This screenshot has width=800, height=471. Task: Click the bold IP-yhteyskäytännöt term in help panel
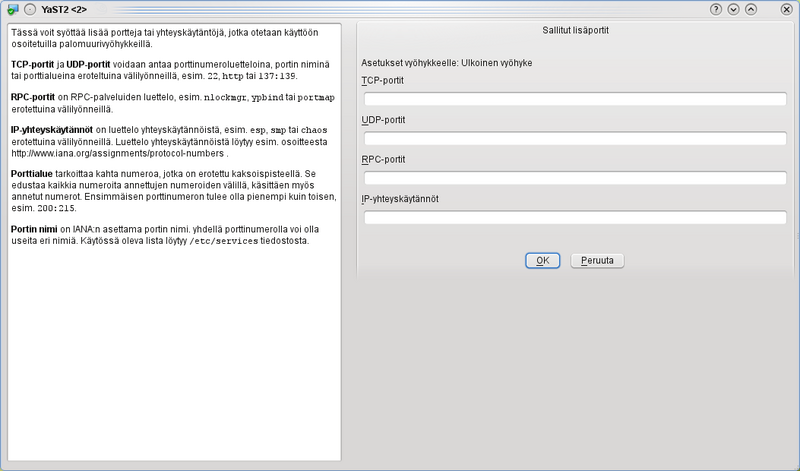coord(52,128)
